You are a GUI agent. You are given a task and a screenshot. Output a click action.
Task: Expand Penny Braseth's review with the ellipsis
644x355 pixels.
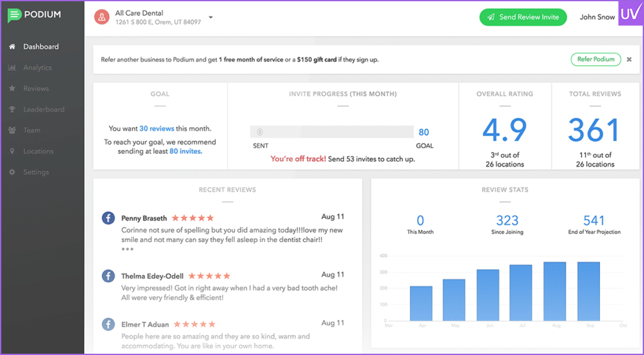[x=127, y=249]
